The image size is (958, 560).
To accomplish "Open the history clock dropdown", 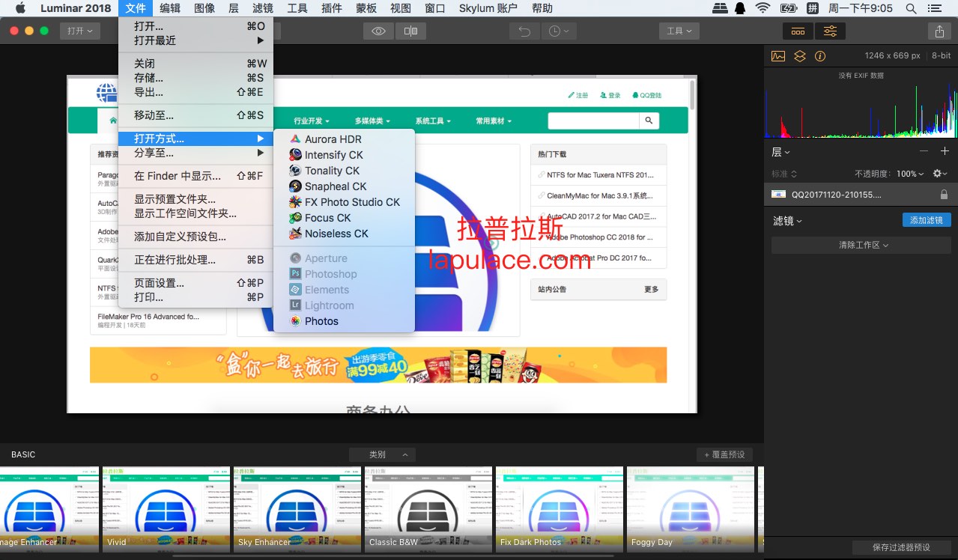I will pos(557,31).
